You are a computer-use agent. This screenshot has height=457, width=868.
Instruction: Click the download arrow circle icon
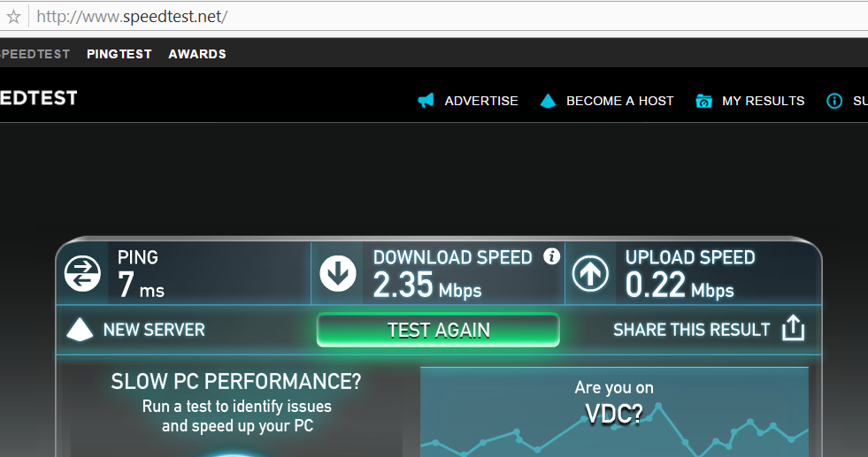[338, 273]
